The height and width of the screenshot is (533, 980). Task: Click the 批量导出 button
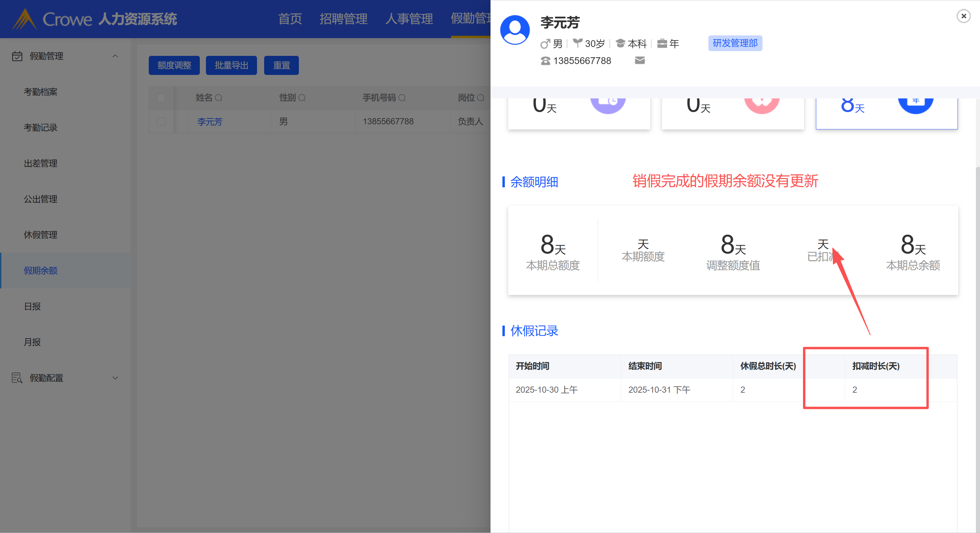pyautogui.click(x=231, y=65)
